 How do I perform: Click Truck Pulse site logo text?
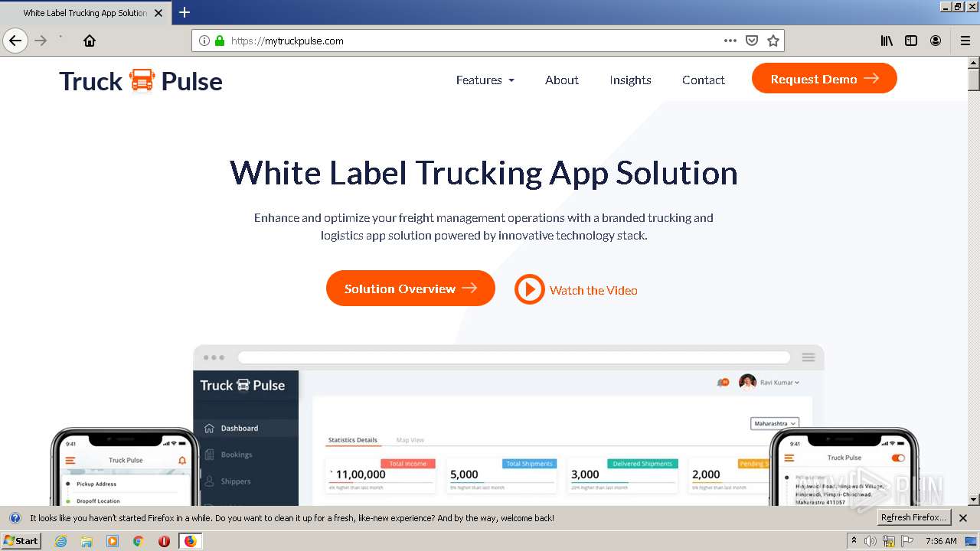coord(141,80)
